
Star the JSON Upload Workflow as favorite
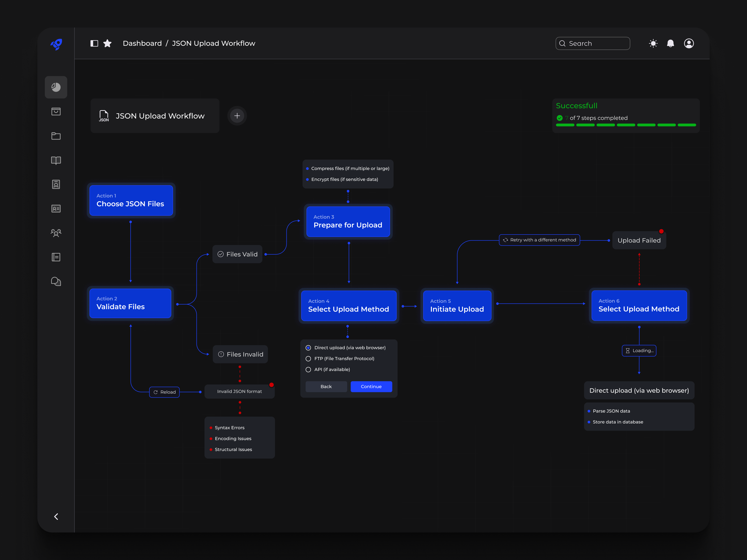[x=107, y=43]
